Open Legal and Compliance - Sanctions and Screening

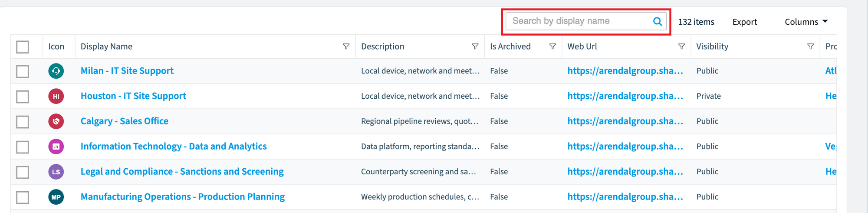tap(182, 172)
